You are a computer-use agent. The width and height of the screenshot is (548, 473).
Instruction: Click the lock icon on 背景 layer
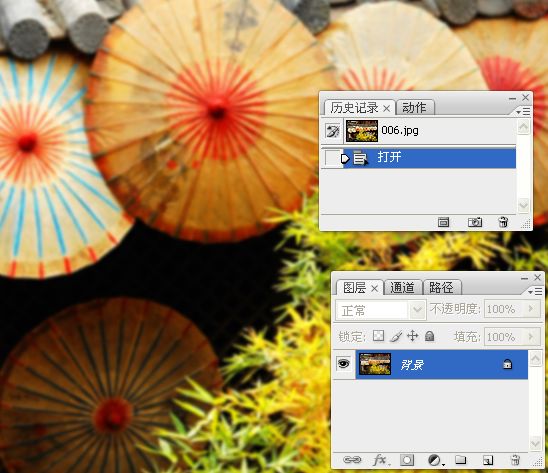point(507,364)
